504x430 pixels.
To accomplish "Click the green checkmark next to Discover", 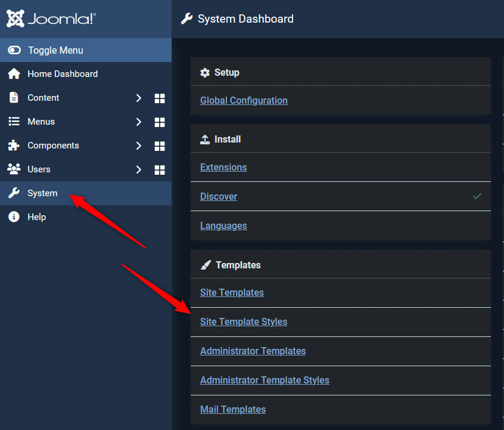I will pyautogui.click(x=477, y=196).
